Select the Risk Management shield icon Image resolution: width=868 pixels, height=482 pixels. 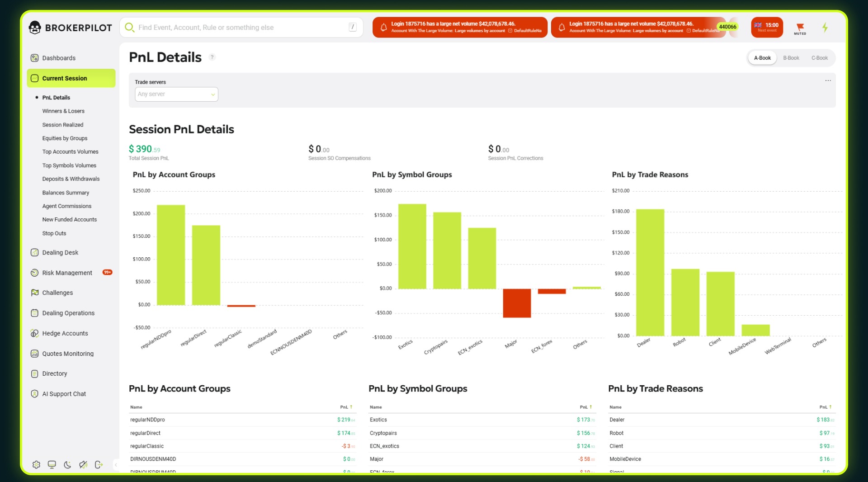[35, 273]
